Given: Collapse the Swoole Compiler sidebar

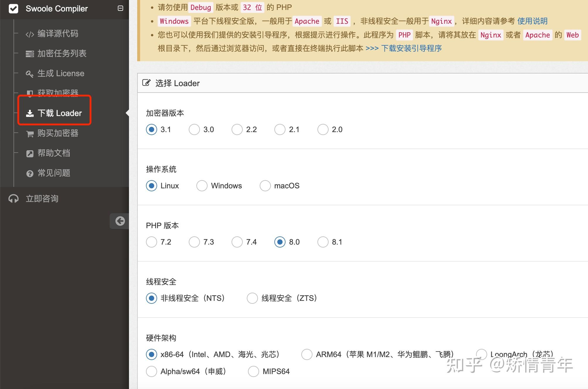Looking at the screenshot, I should tap(120, 8).
